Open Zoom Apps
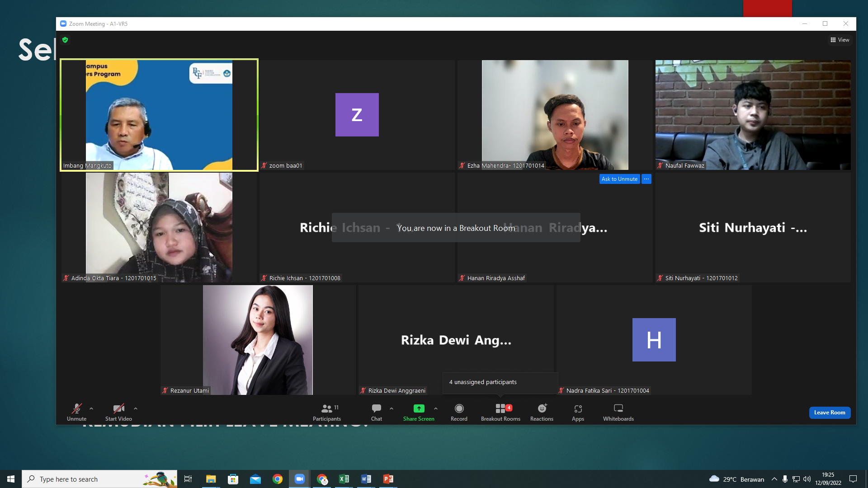This screenshot has height=488, width=868. (x=578, y=412)
